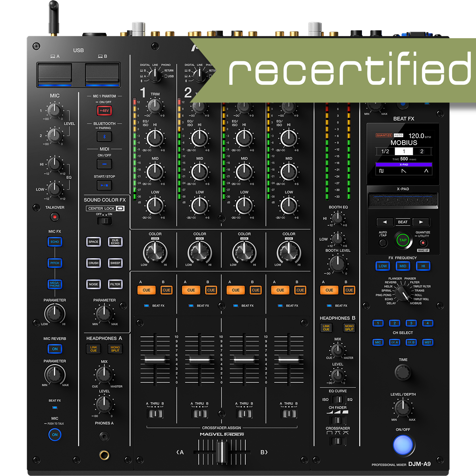Toggle FX FREQUENCY MID button
The height and width of the screenshot is (476, 476).
coord(403,266)
